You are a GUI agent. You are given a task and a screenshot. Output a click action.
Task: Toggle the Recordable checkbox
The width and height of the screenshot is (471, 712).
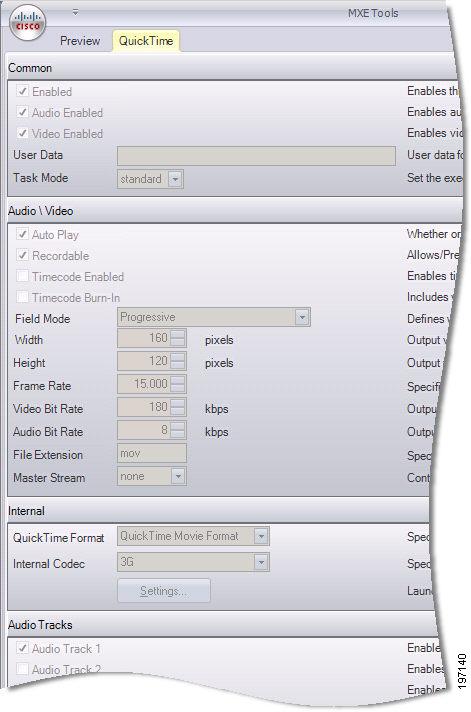coord(22,255)
